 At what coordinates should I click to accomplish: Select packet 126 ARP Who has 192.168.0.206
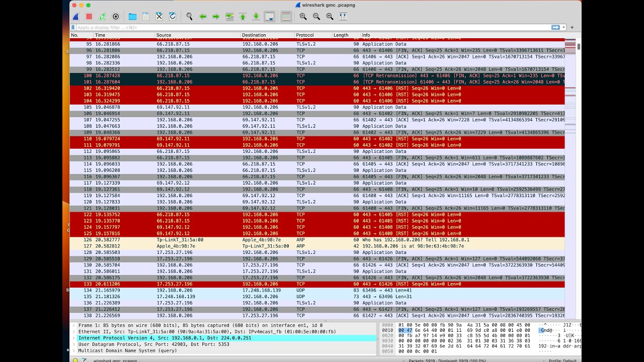click(317, 240)
